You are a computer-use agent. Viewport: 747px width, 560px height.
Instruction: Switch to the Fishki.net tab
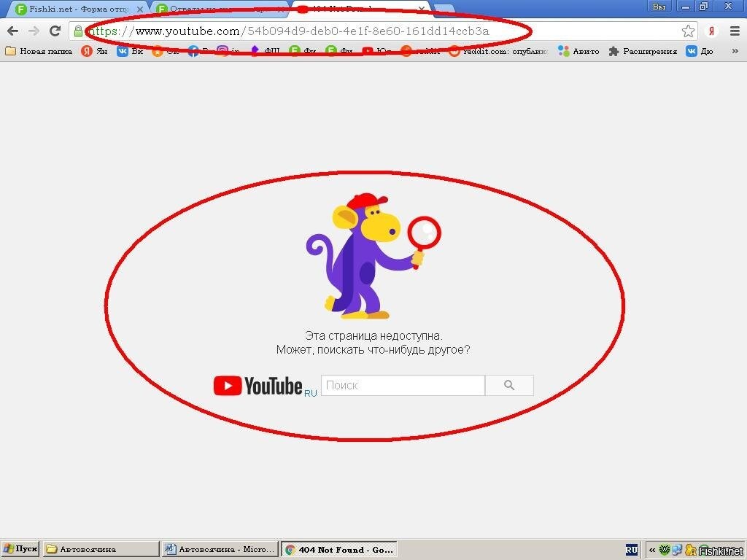tap(73, 9)
